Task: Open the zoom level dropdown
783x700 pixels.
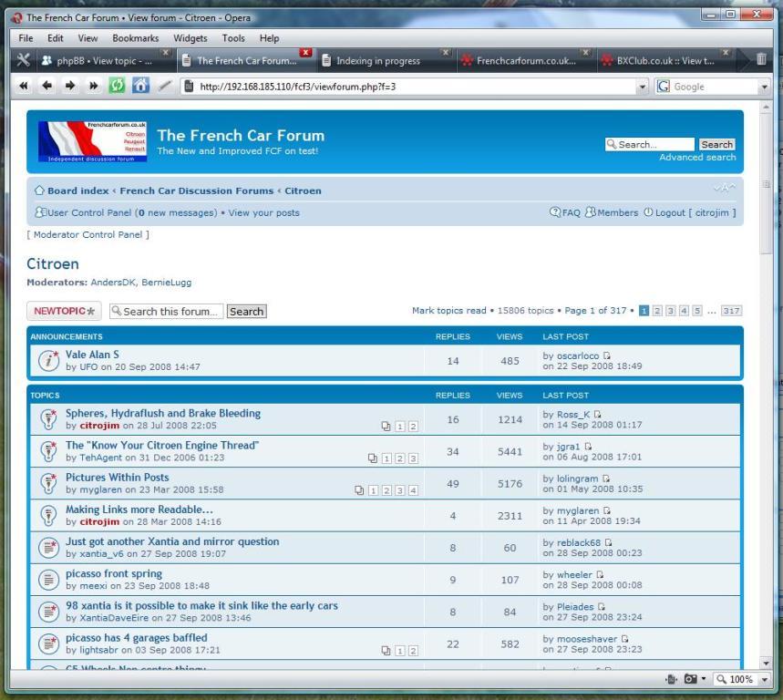Action: 764,680
